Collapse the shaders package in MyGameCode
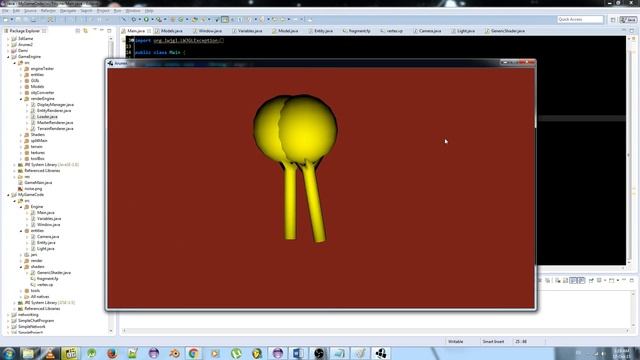Viewport: 640px width, 360px height. click(21, 267)
